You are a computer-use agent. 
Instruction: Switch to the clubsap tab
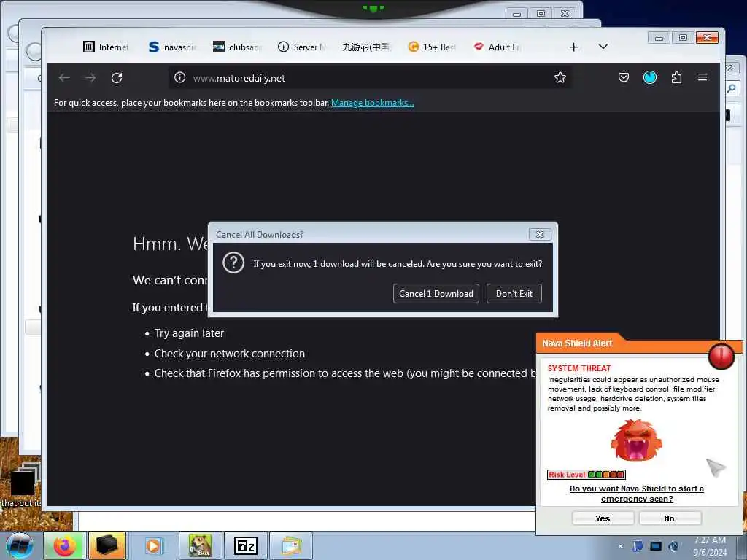[237, 47]
